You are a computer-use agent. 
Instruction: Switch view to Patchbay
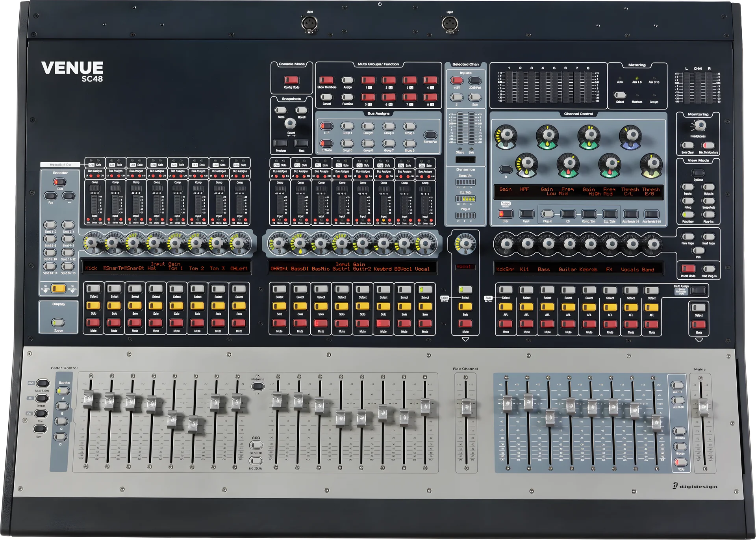688,215
